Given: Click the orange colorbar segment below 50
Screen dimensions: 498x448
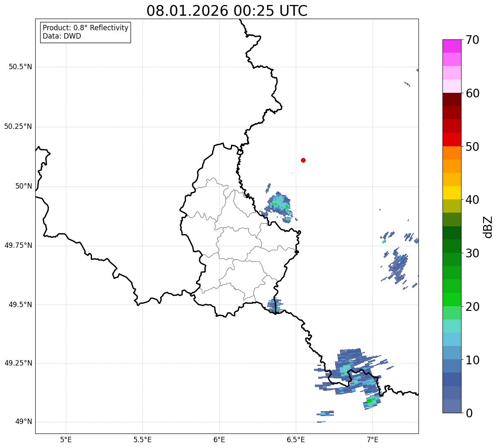Looking at the screenshot, I should tap(452, 153).
